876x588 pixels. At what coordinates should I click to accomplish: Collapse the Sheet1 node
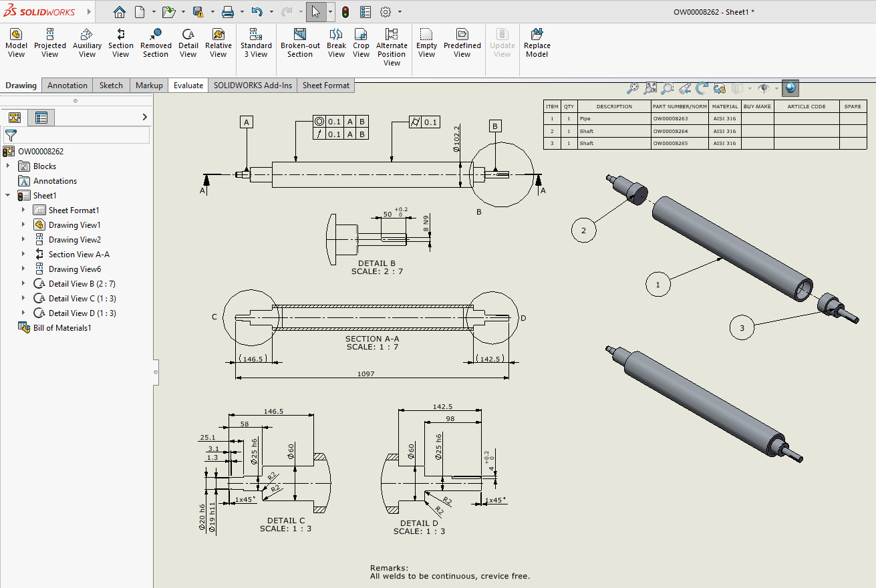[9, 195]
